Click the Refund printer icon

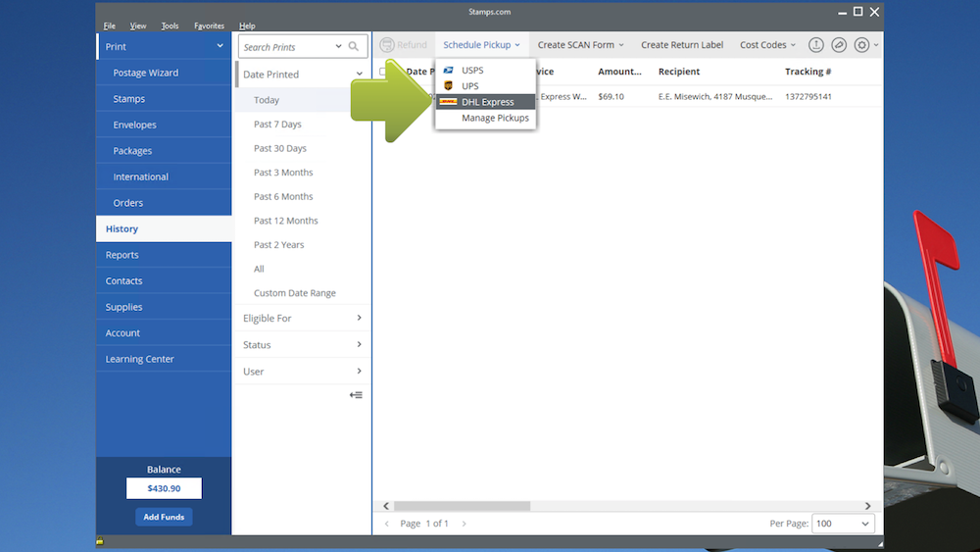(387, 45)
